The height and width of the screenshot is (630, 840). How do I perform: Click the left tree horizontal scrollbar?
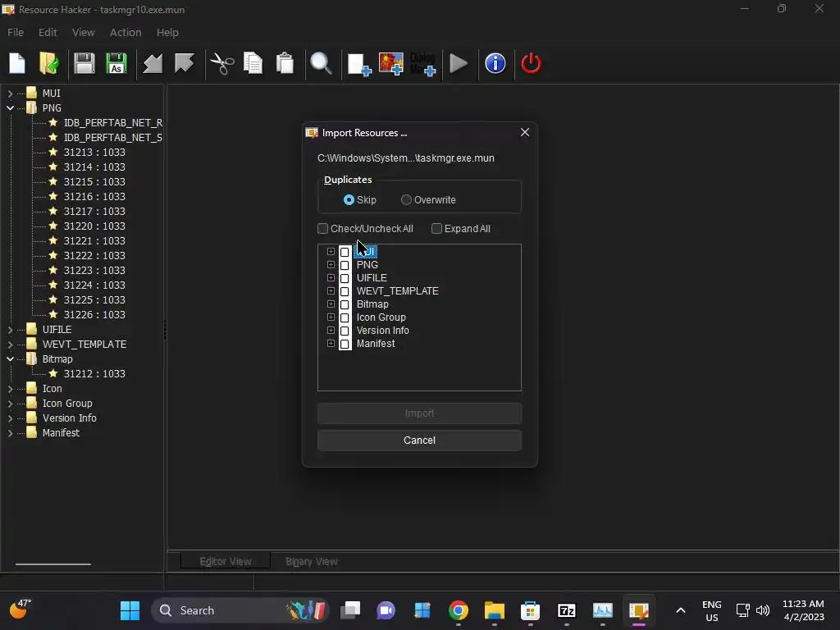(53, 564)
